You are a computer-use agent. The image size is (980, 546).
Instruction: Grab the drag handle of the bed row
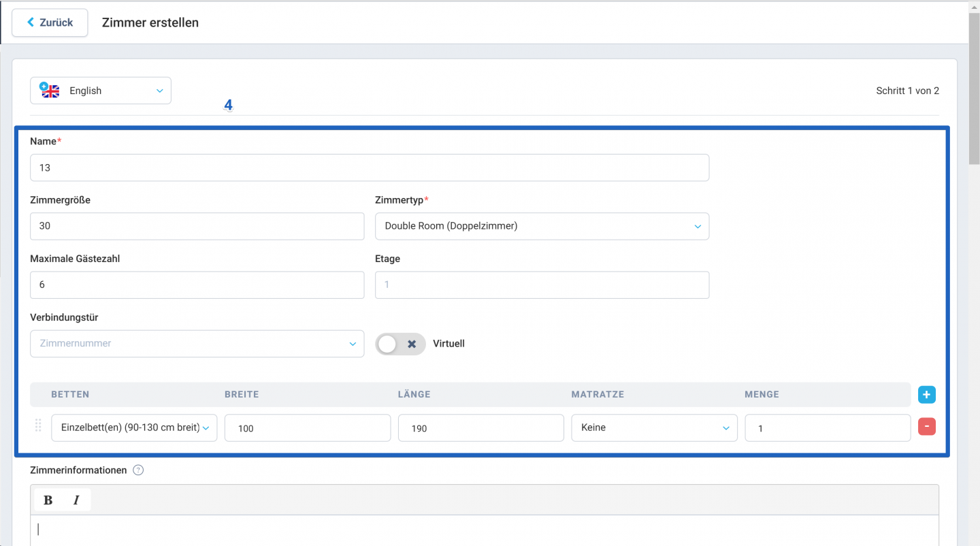[x=38, y=425]
